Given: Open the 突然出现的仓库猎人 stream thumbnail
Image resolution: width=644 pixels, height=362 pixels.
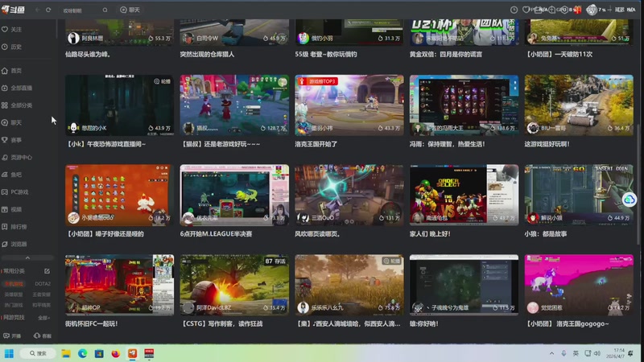Looking at the screenshot, I should (x=234, y=31).
